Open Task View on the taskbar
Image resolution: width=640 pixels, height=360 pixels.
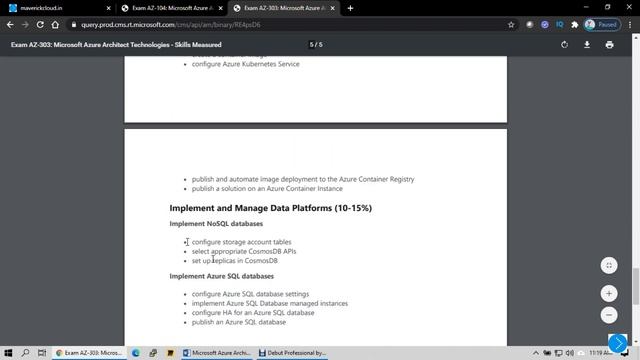(42, 353)
